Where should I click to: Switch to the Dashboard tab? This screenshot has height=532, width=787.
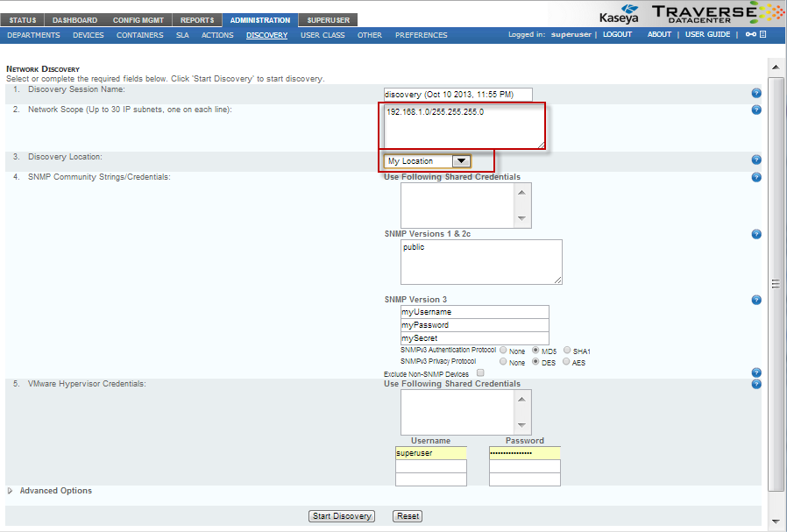(74, 20)
